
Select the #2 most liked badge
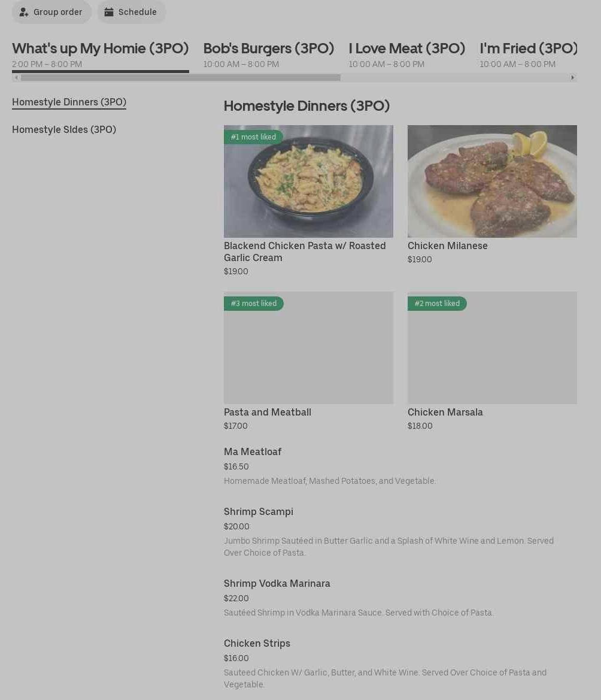437,304
